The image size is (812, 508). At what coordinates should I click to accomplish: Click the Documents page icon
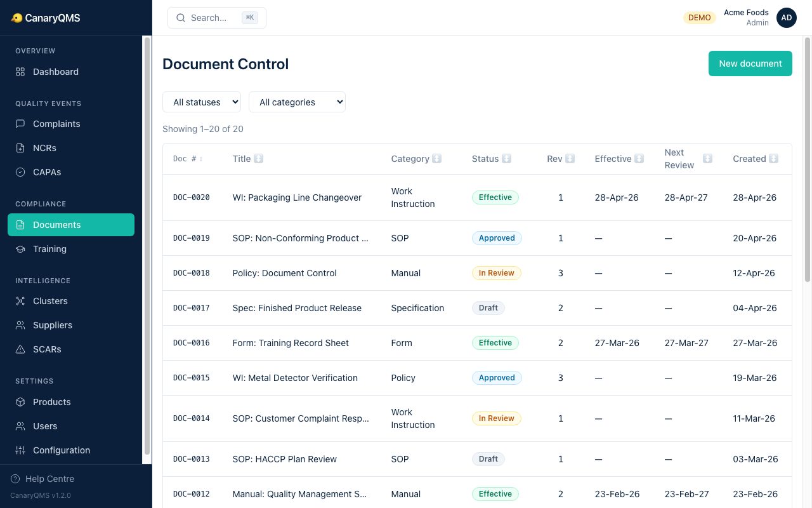[20, 225]
